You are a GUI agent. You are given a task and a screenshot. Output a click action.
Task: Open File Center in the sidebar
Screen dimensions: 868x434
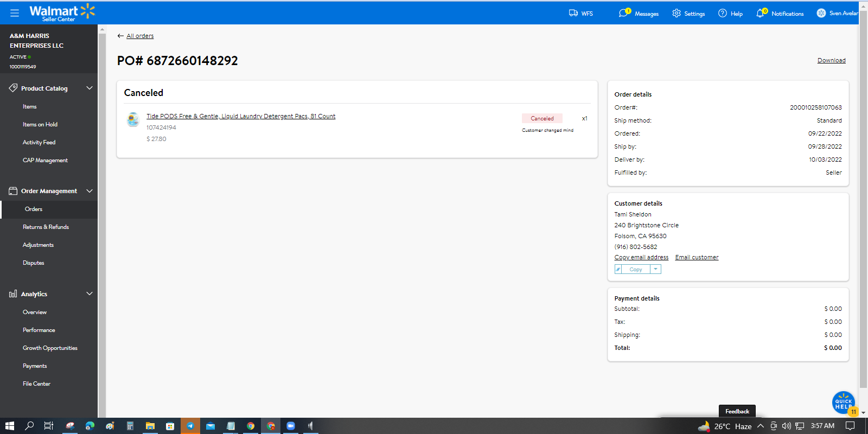tap(36, 384)
